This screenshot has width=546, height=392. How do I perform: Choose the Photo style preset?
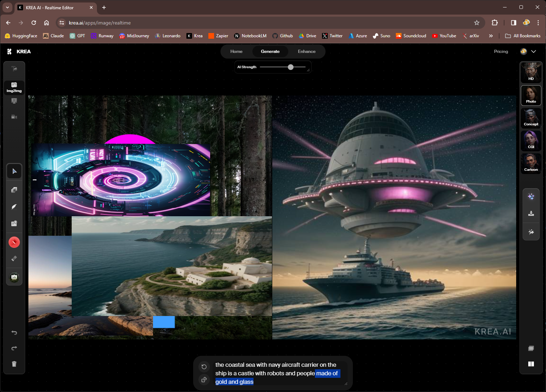[x=531, y=95]
